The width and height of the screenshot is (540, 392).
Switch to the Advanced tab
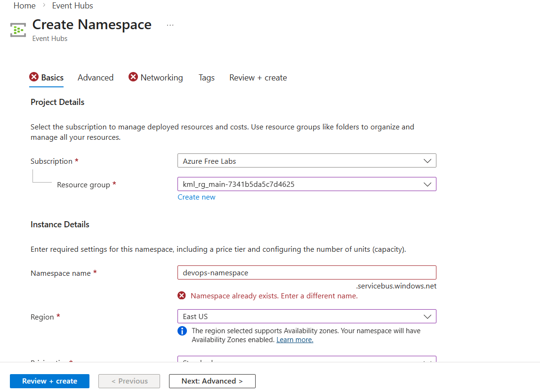[x=96, y=78]
